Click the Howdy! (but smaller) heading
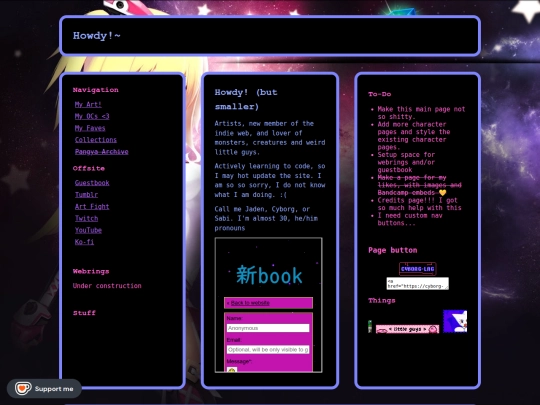Screen dimensions: 540x405 click(x=246, y=100)
